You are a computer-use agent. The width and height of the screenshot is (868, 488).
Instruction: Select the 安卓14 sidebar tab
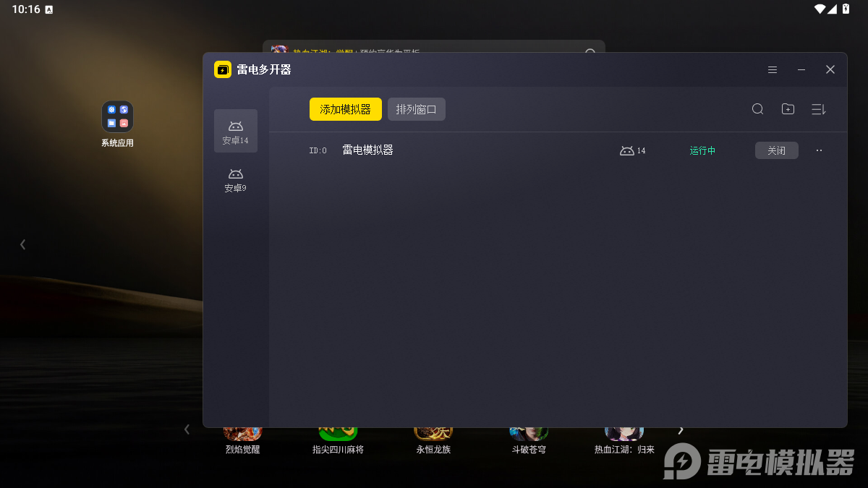point(236,131)
